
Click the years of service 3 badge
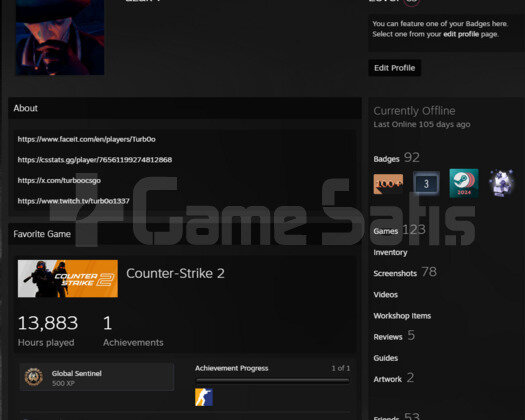426,184
